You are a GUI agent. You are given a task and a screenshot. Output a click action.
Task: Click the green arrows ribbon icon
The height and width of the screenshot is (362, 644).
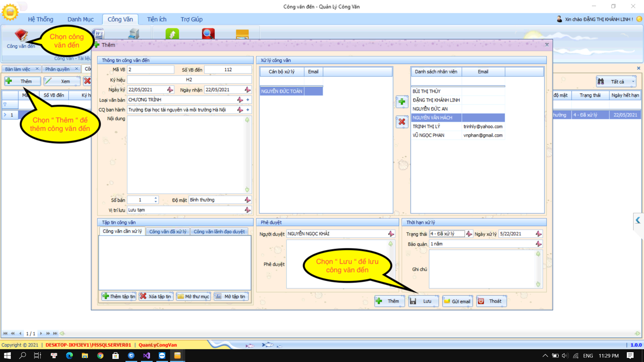pos(172,34)
